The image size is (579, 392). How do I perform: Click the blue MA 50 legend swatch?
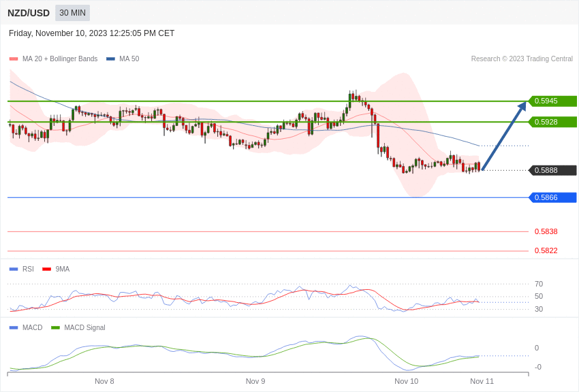110,59
